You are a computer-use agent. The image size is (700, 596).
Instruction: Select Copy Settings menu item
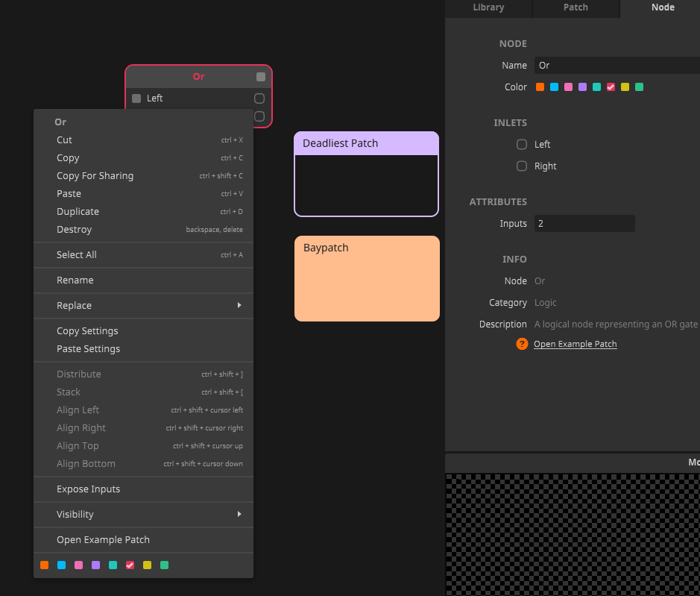(143, 330)
